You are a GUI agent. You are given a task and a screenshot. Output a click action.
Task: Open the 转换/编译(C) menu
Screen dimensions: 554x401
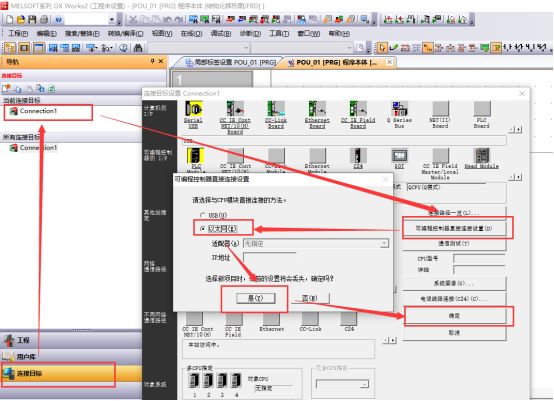pos(125,34)
